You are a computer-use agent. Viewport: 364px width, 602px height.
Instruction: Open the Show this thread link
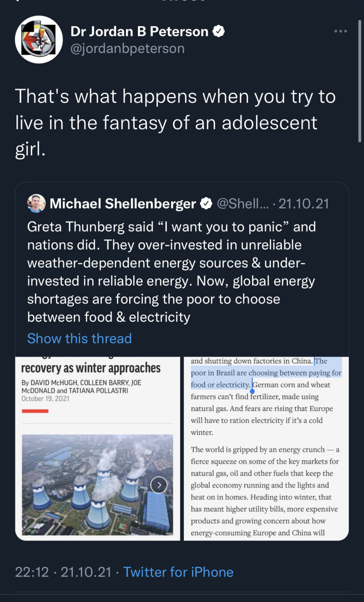coord(79,338)
